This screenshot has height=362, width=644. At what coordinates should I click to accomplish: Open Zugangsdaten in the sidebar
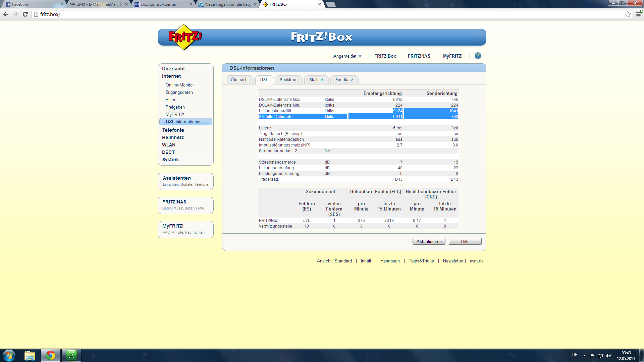pos(179,92)
